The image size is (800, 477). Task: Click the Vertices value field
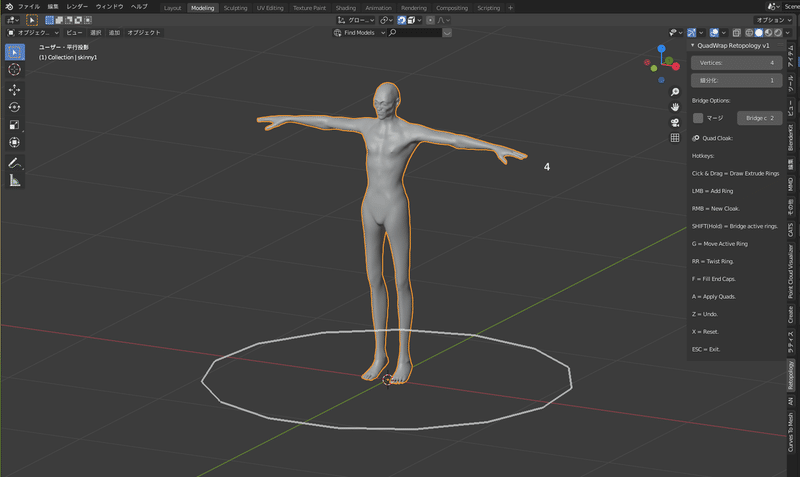coord(736,63)
